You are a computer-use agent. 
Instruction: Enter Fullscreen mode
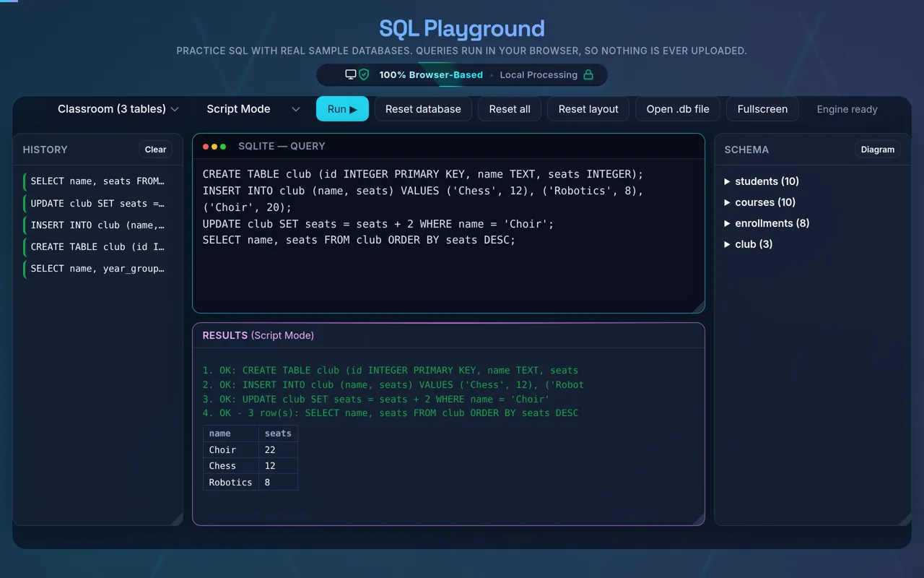pos(762,109)
